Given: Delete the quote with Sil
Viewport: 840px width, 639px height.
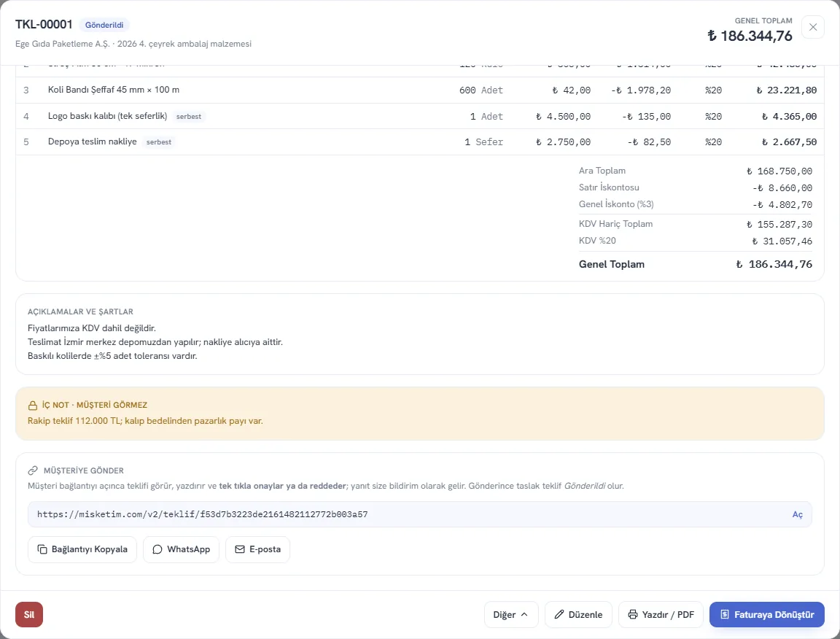Looking at the screenshot, I should [29, 615].
